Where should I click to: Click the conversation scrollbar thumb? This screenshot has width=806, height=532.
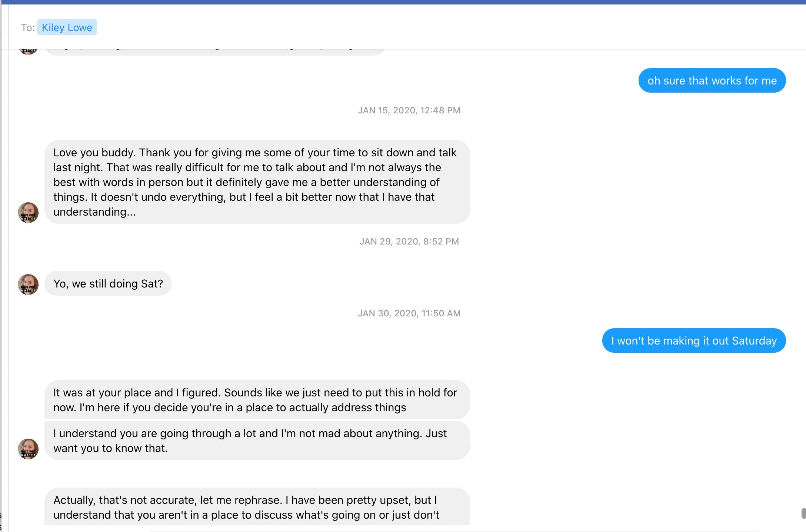pyautogui.click(x=803, y=513)
